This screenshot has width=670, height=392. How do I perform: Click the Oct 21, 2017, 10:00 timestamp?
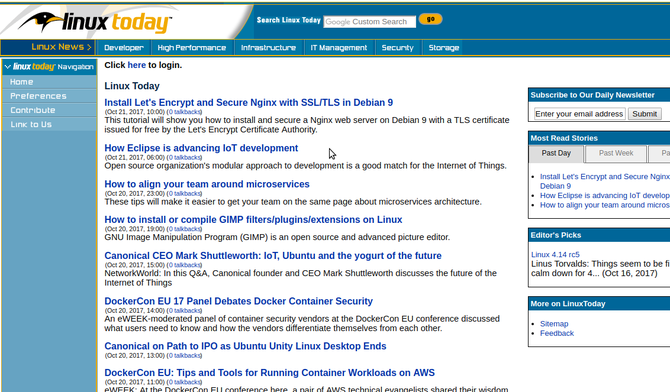pyautogui.click(x=135, y=112)
